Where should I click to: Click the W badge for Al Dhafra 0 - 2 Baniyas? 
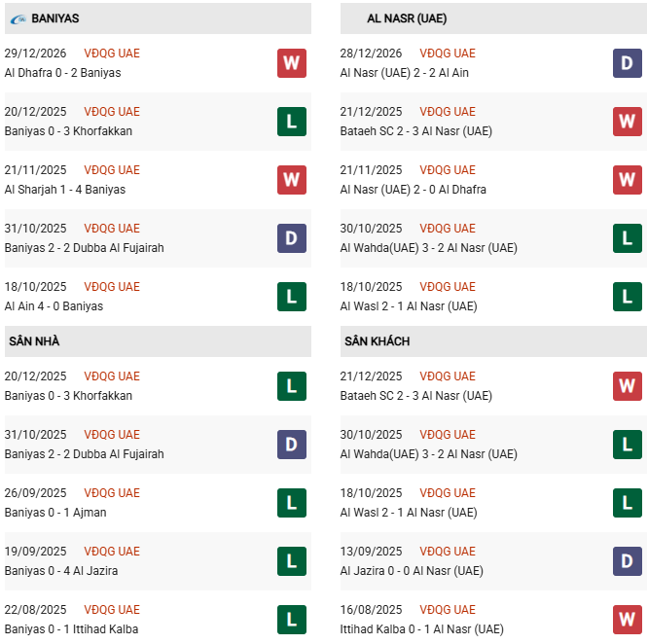coord(291,63)
